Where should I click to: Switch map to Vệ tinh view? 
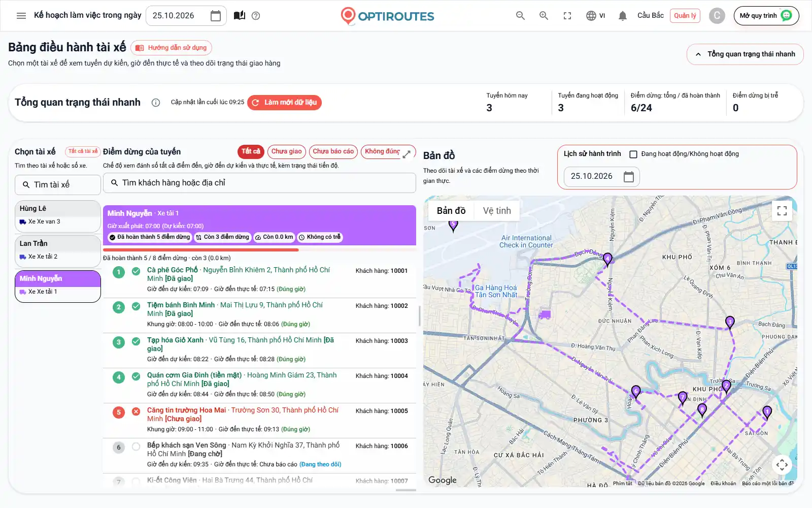pos(497,211)
